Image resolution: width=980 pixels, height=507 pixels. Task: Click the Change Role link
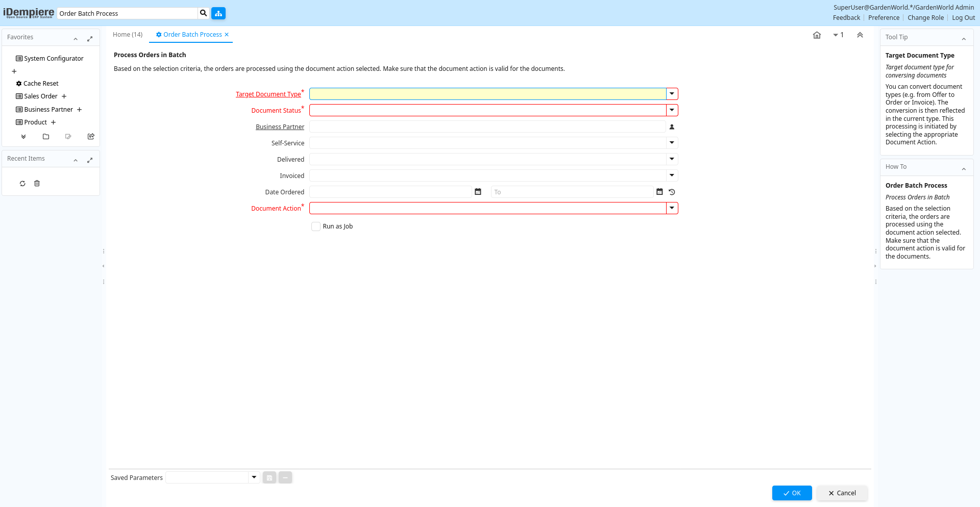pyautogui.click(x=925, y=18)
